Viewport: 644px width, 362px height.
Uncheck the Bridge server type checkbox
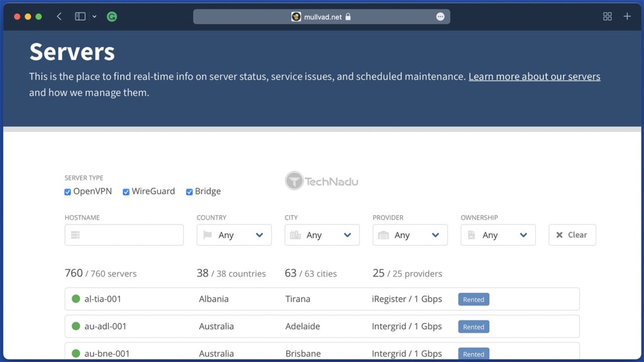(189, 192)
